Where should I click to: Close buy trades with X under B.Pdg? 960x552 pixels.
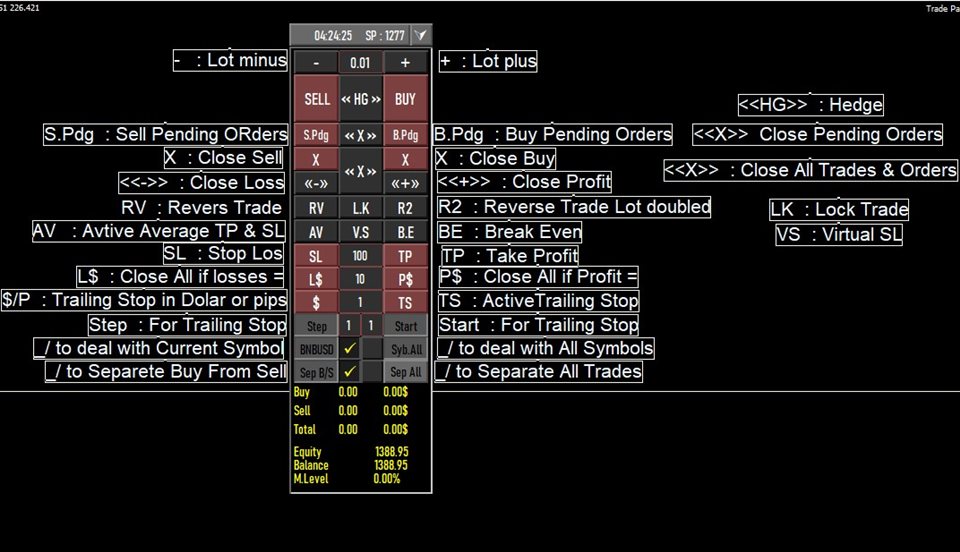(x=405, y=159)
